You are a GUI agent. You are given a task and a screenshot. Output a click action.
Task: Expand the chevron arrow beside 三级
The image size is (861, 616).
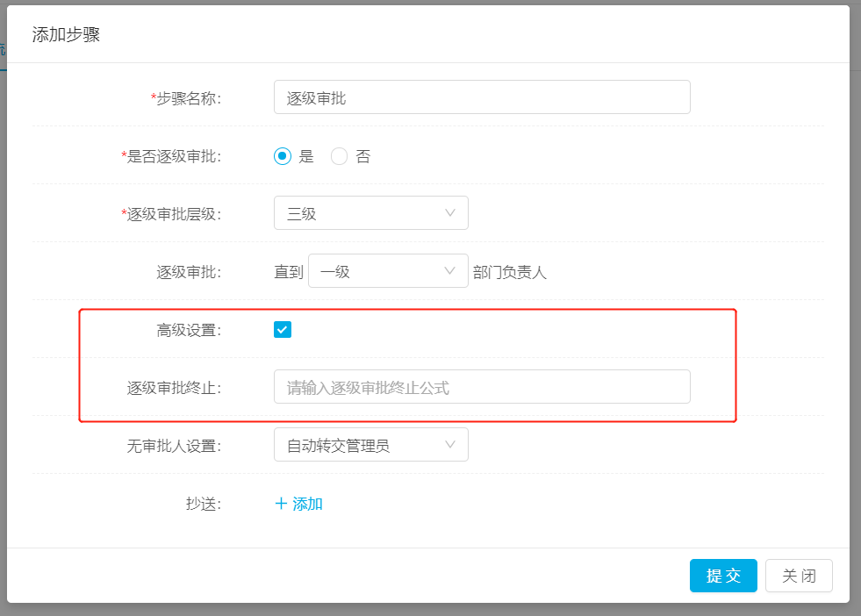coord(450,213)
